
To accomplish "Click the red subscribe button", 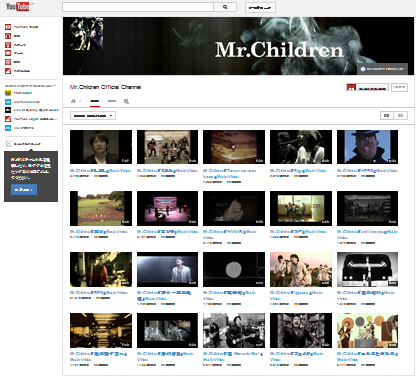I will click(x=367, y=87).
